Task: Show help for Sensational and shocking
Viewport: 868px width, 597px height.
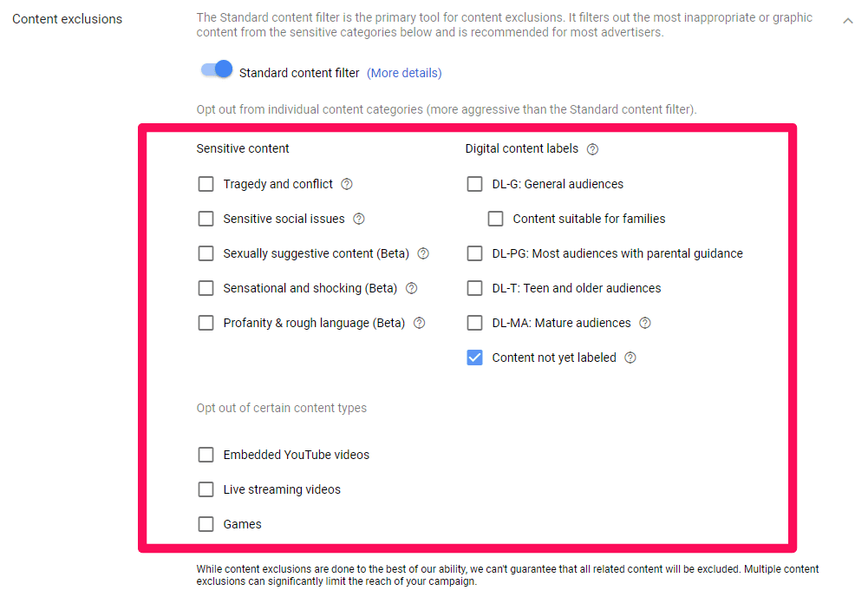Action: (x=412, y=288)
